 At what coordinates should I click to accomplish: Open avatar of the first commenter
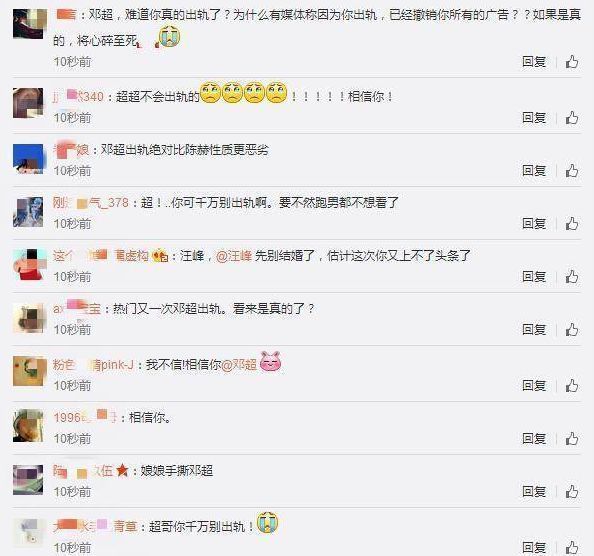tap(30, 24)
